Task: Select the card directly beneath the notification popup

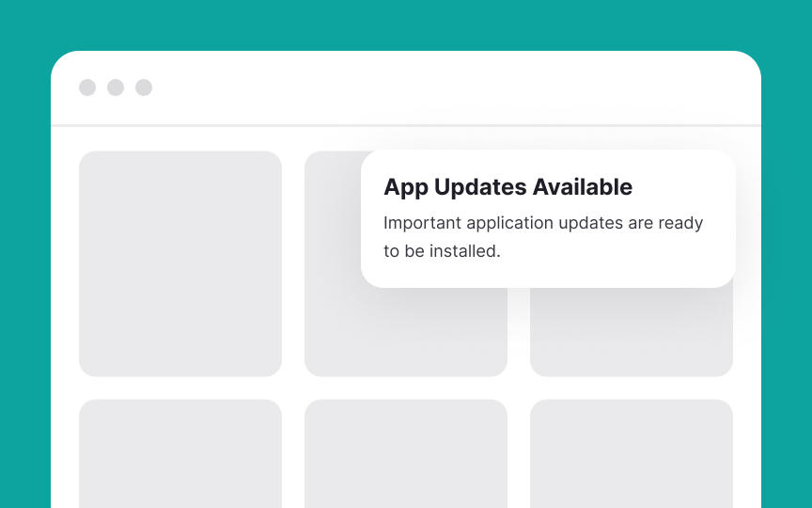Action: click(632, 332)
